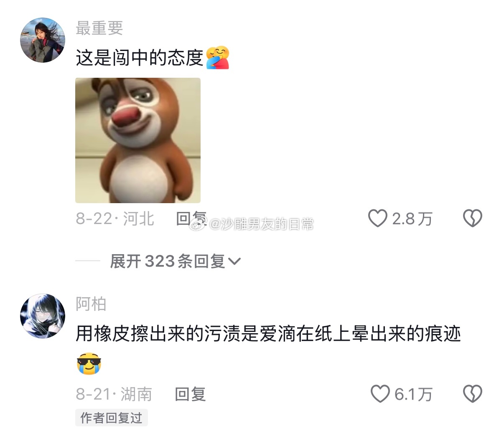Screen dimensions: 504x446
Task: Tap the 6.1万 like count
Action: pos(413,394)
